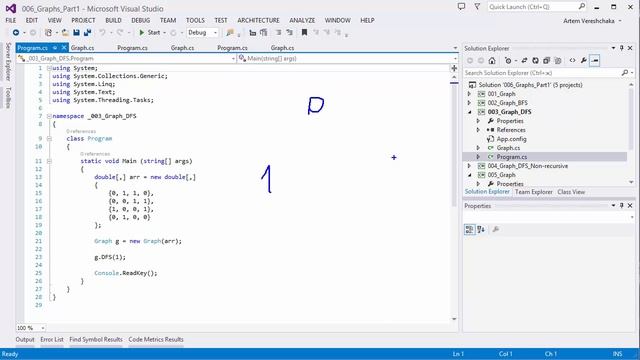The height and width of the screenshot is (360, 640).
Task: Open the Error List tab
Action: (52, 340)
